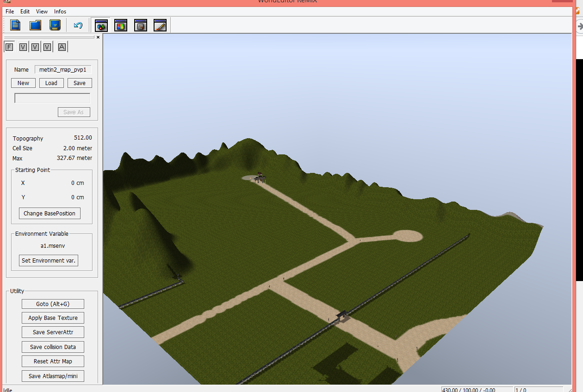The height and width of the screenshot is (392, 583).
Task: Click the Utility group label
Action: point(17,291)
